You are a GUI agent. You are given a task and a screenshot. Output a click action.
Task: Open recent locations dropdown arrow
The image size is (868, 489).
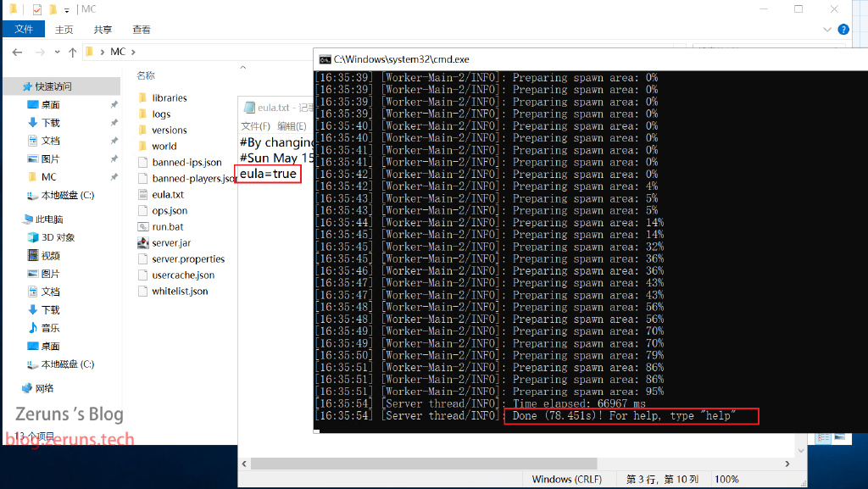57,52
